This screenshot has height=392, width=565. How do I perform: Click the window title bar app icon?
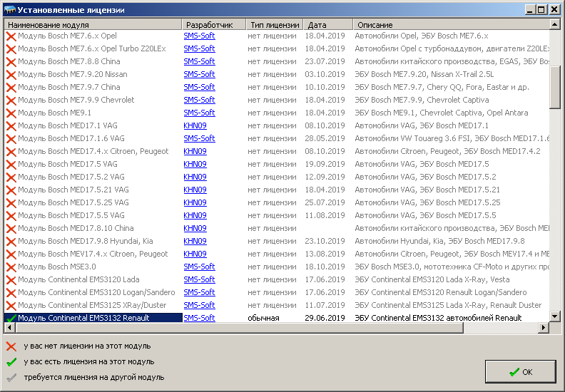point(9,9)
